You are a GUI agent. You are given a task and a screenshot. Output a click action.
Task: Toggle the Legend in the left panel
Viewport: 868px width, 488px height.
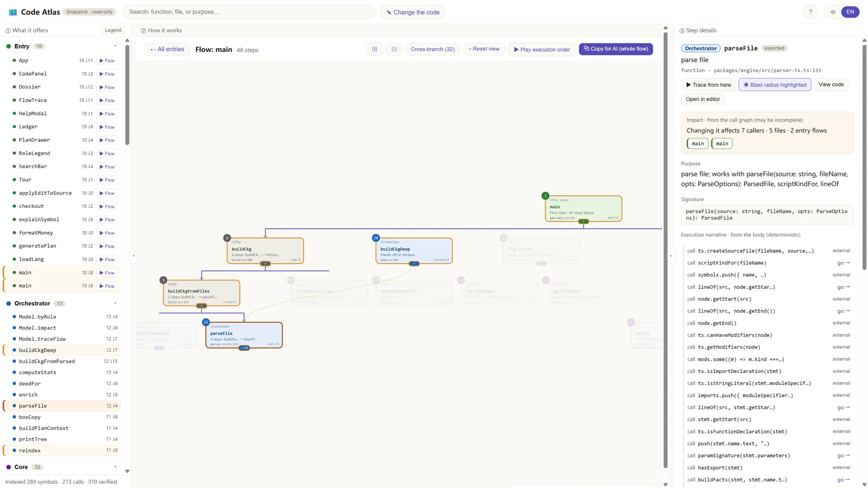click(113, 30)
